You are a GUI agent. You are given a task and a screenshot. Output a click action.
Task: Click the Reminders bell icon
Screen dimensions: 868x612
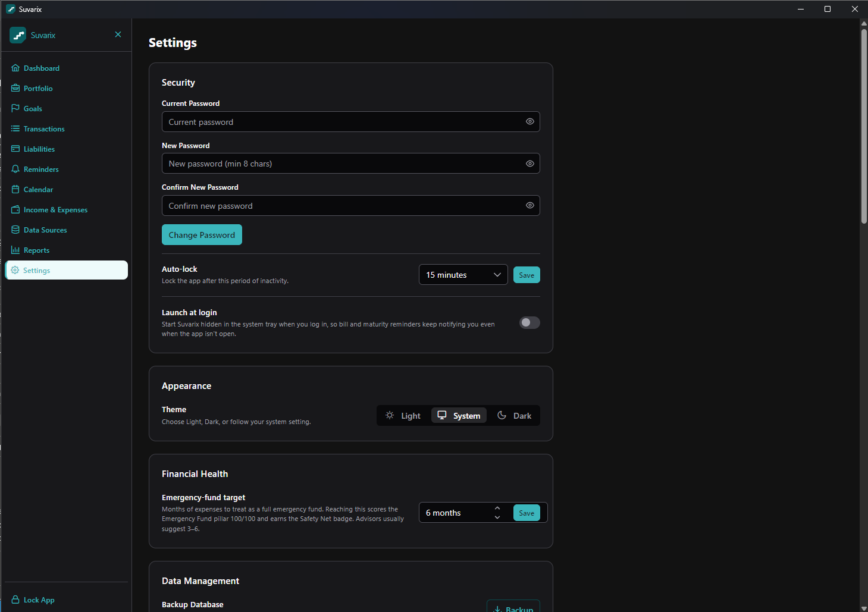[x=15, y=169]
